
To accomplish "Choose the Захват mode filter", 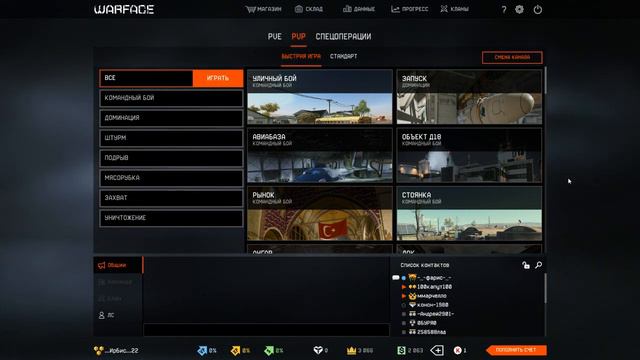I will point(171,198).
